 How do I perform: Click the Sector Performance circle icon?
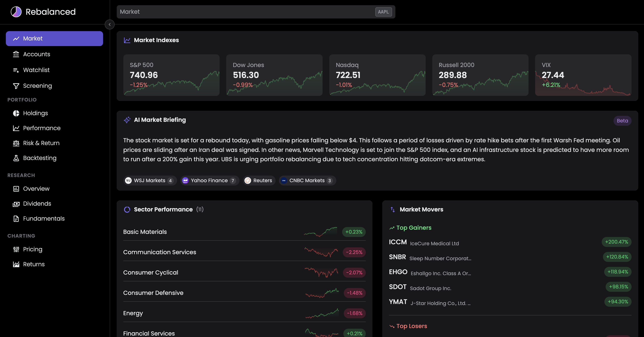pyautogui.click(x=127, y=209)
